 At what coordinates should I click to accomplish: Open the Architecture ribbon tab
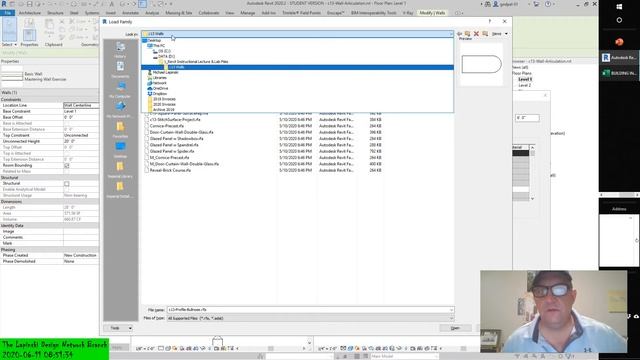pyautogui.click(x=29, y=13)
